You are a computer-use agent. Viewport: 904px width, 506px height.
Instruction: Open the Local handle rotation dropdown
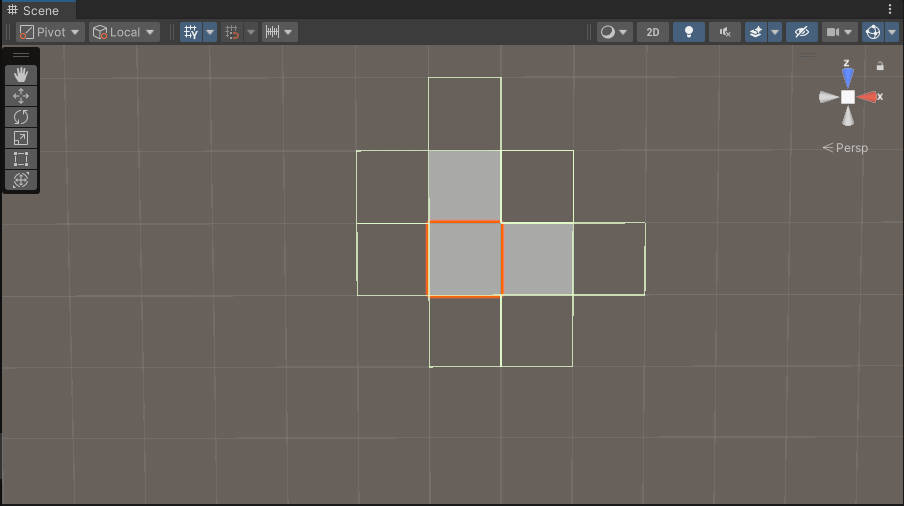click(124, 32)
